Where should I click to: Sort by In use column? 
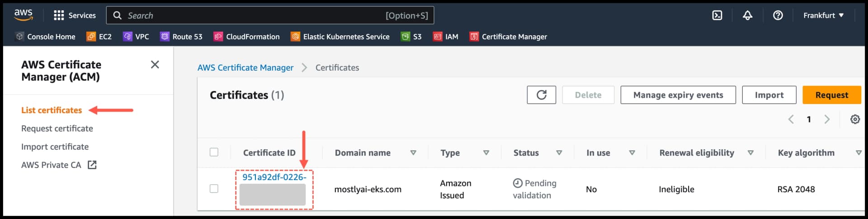632,153
